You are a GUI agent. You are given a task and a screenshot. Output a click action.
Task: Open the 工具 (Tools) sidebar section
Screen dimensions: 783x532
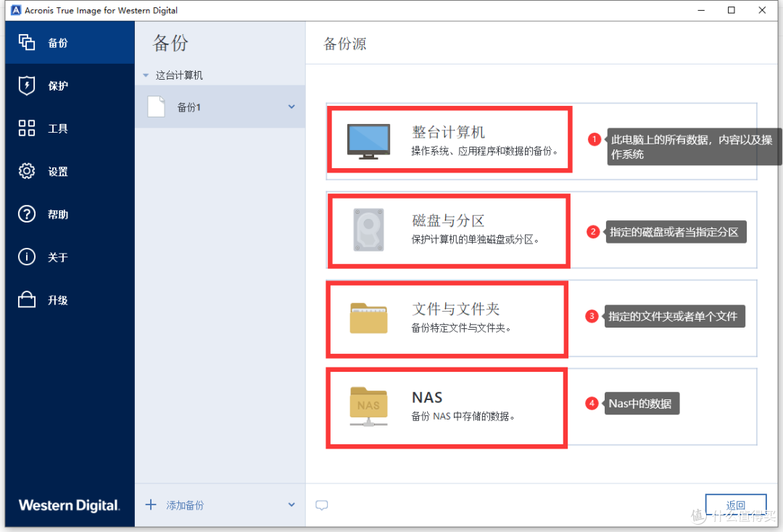point(70,128)
